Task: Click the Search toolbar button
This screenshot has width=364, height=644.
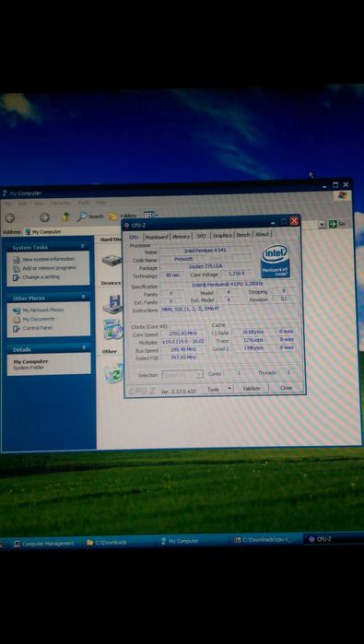Action: click(90, 216)
